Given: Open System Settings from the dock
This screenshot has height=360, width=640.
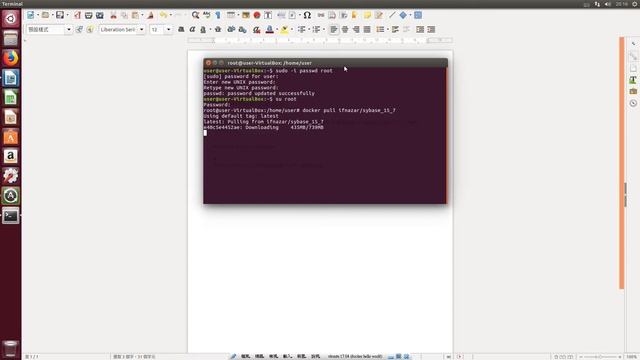Looking at the screenshot, I should coord(11,176).
